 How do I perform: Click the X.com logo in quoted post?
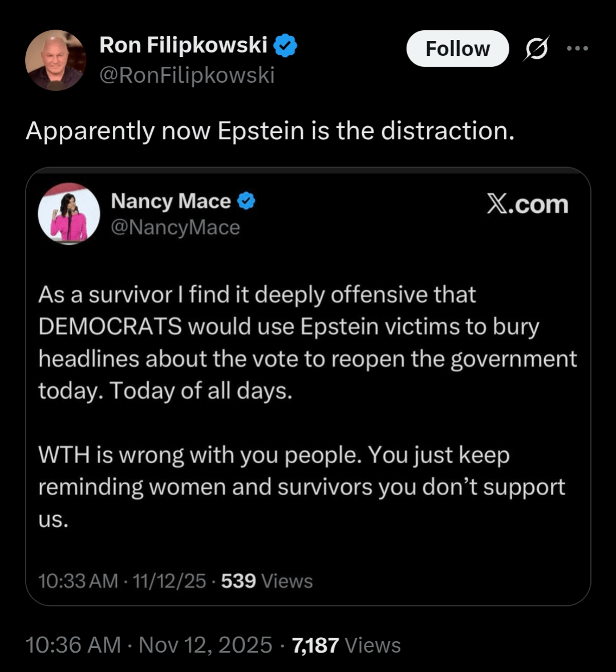528,205
